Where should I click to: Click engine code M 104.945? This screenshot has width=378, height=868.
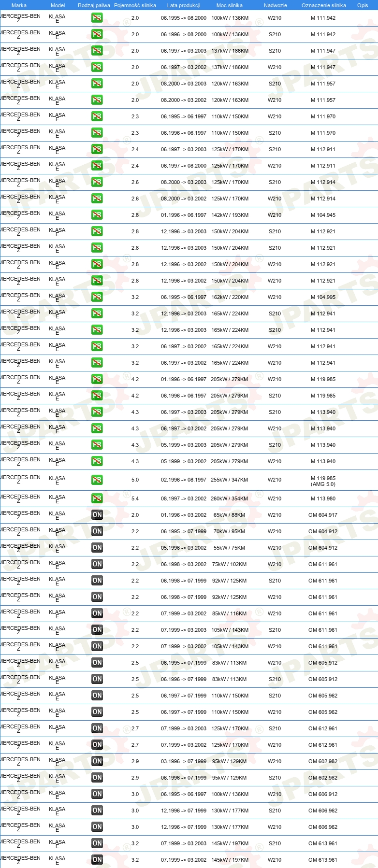323,215
